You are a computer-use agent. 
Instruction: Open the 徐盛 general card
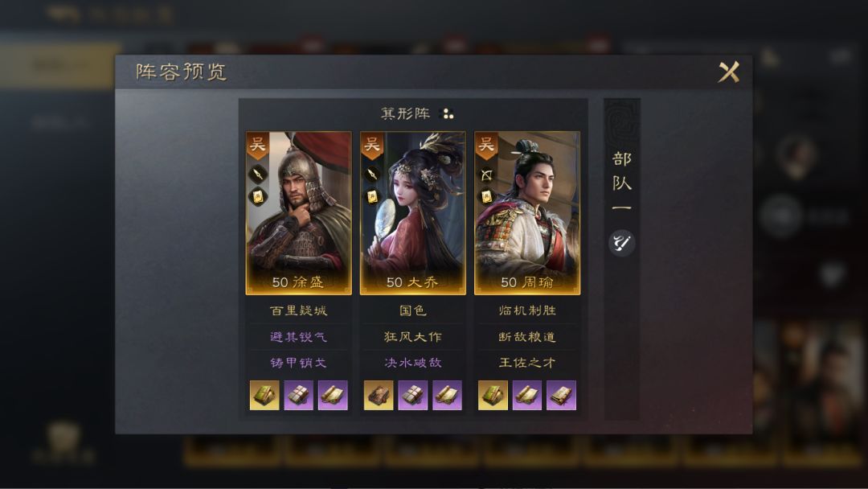(298, 213)
